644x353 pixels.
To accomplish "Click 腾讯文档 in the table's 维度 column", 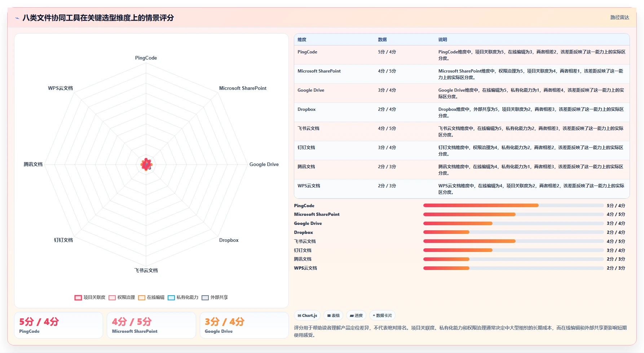I will coord(306,167).
